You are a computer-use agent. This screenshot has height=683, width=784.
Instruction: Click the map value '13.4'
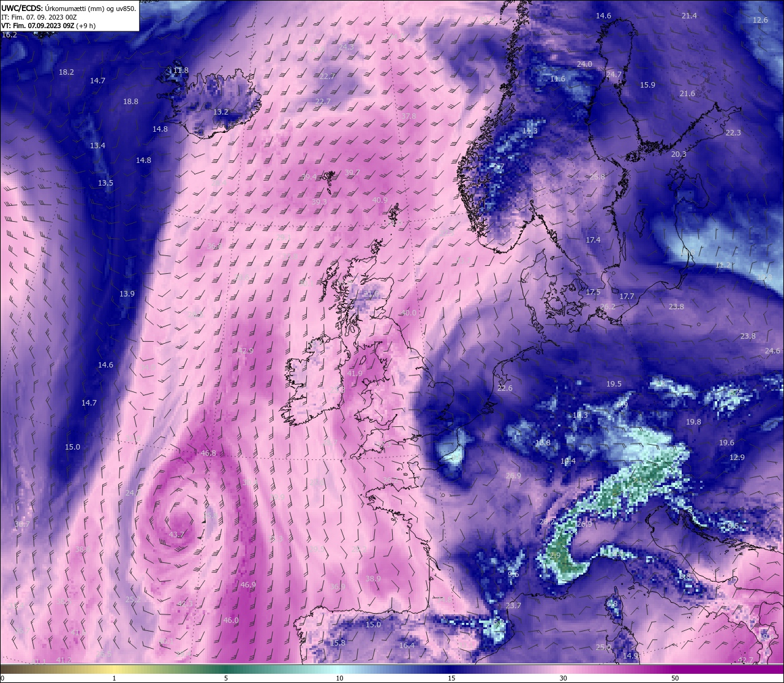[x=97, y=146]
